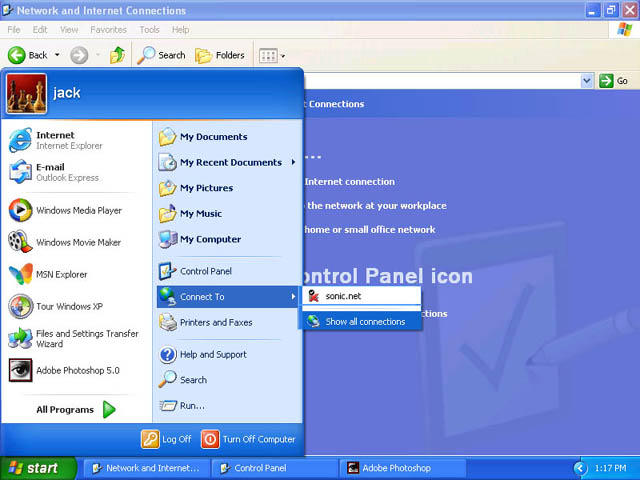Switch to Network and Internet taskbar button
This screenshot has height=480, width=640.
147,468
